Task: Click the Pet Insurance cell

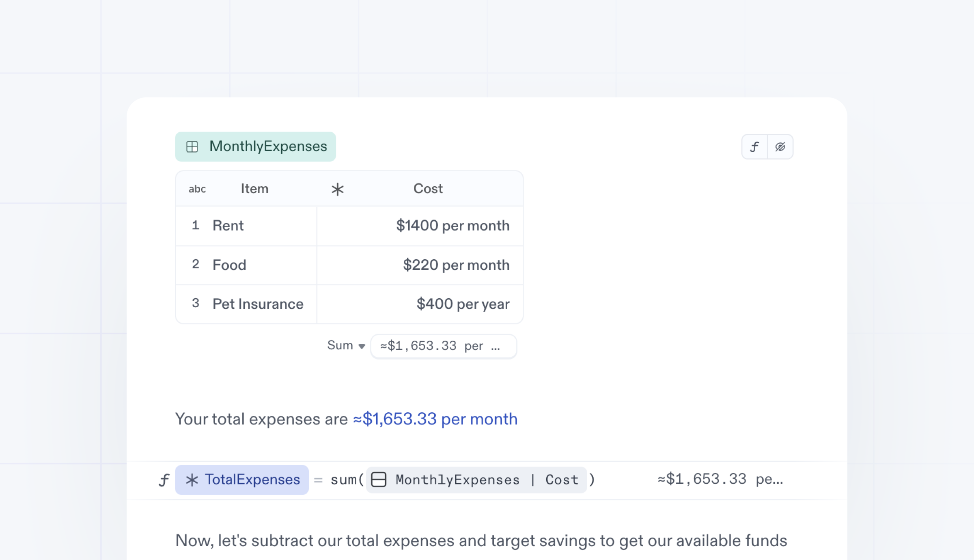Action: [x=258, y=304]
